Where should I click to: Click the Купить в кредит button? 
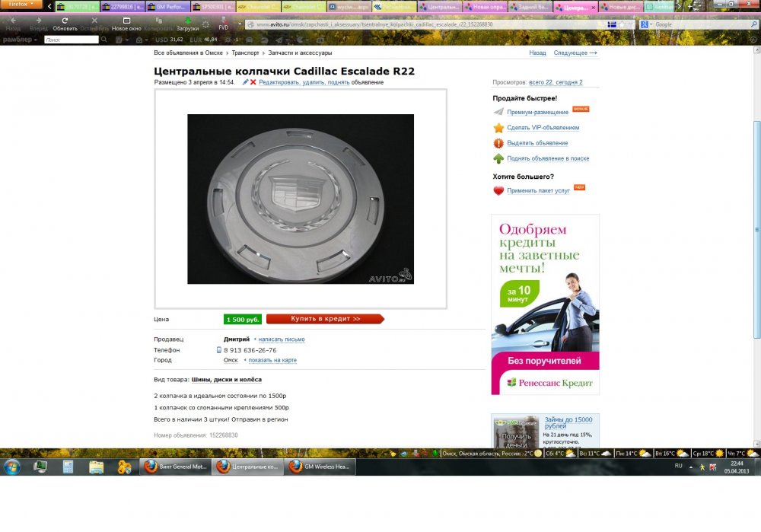click(325, 319)
